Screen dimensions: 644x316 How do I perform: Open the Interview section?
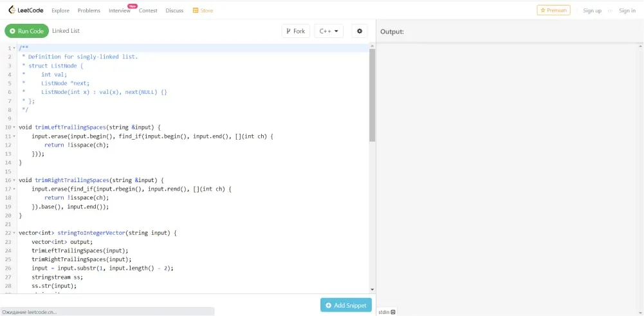[119, 11]
